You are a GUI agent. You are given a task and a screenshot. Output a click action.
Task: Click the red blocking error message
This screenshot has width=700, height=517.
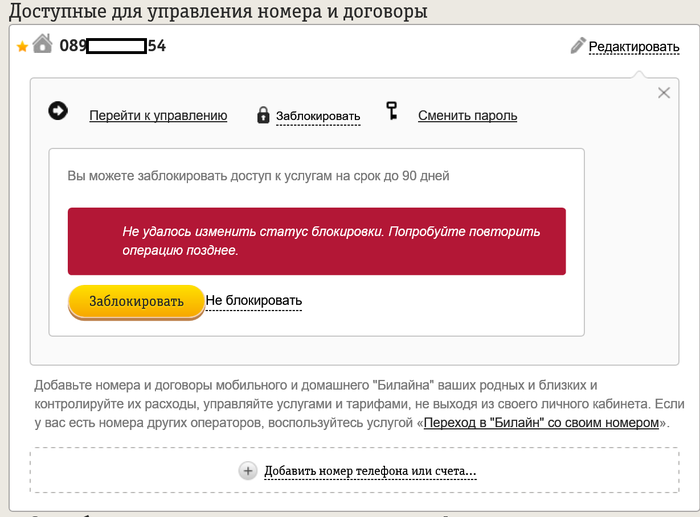click(316, 241)
